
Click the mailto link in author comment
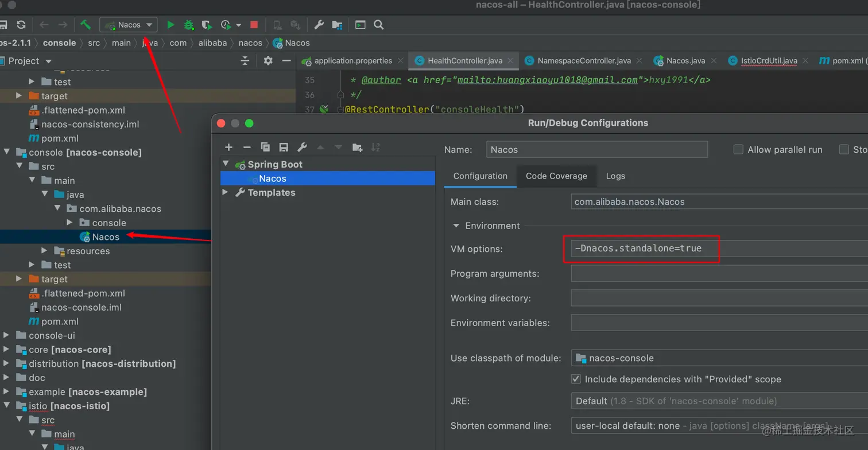(x=547, y=80)
